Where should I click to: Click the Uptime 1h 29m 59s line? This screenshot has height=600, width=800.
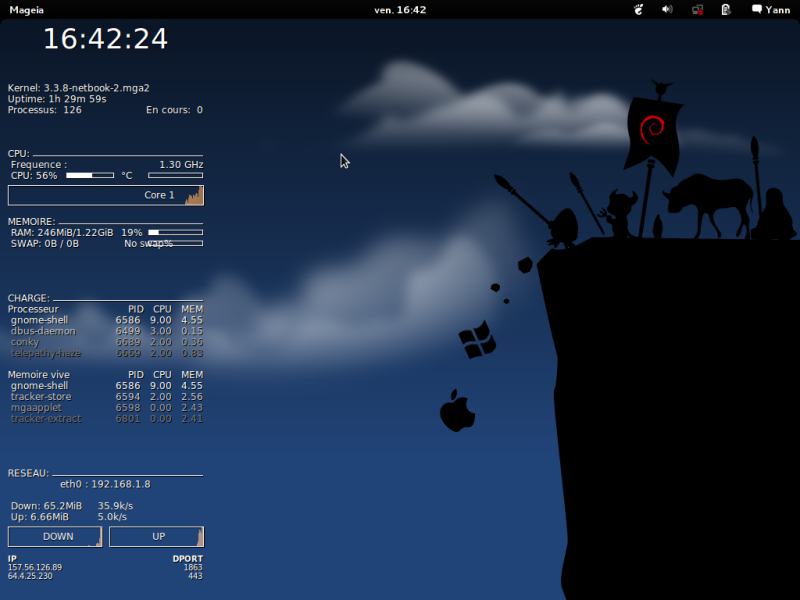57,99
